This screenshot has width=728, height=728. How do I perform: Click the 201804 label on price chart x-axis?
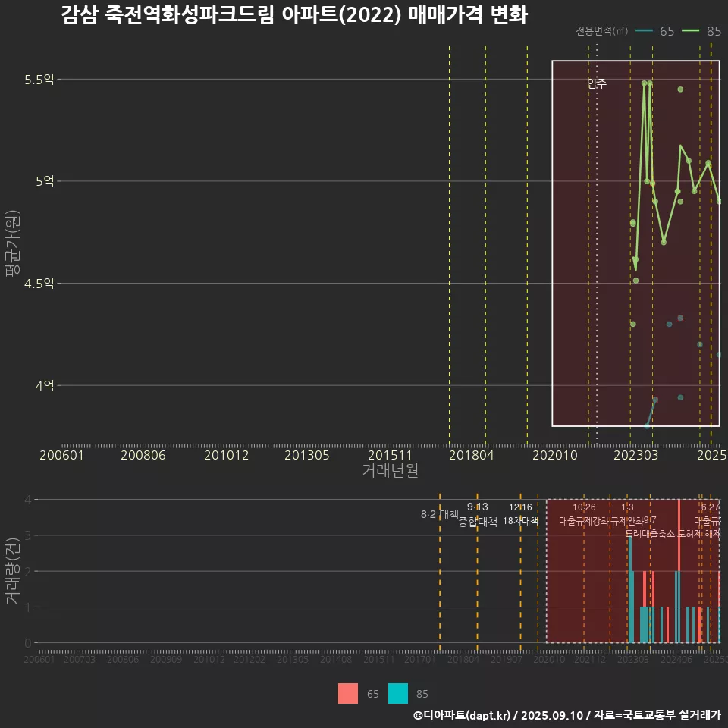point(472,455)
